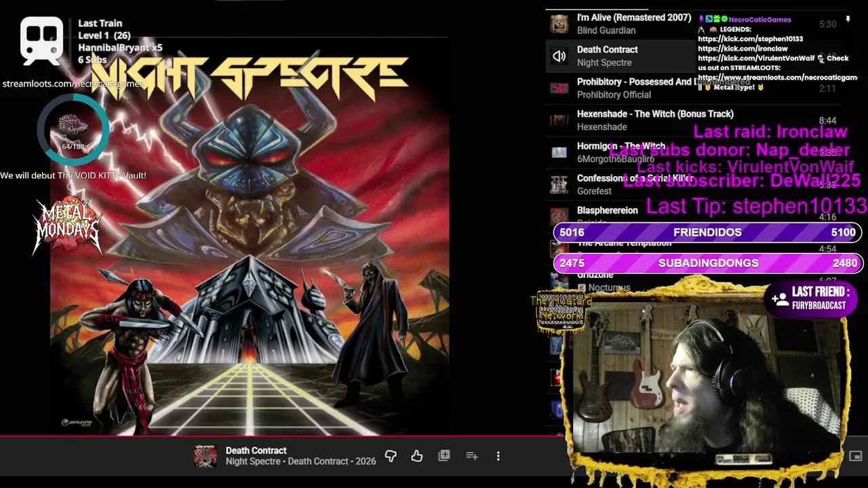This screenshot has width=868, height=488.
Task: Click the Mustard Network badge on webcam frame
Action: [x=560, y=312]
